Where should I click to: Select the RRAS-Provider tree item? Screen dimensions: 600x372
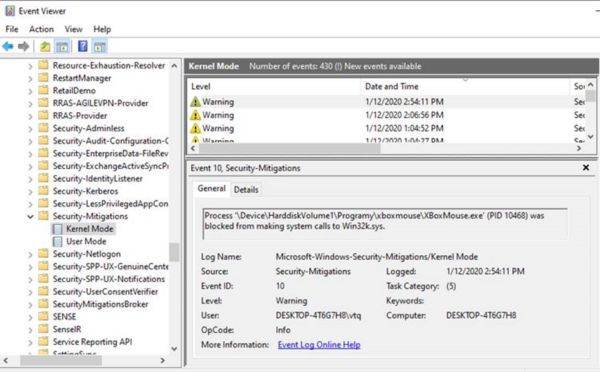pos(80,116)
